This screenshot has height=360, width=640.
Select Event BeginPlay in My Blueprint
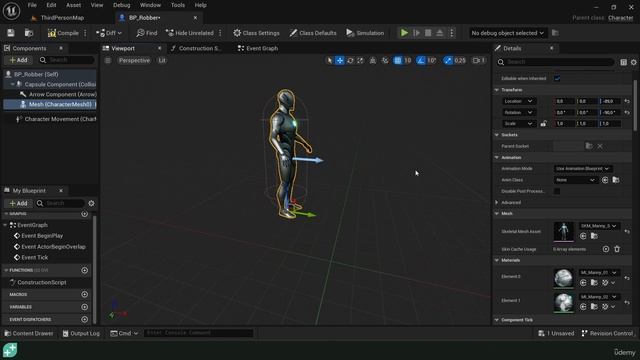click(42, 236)
